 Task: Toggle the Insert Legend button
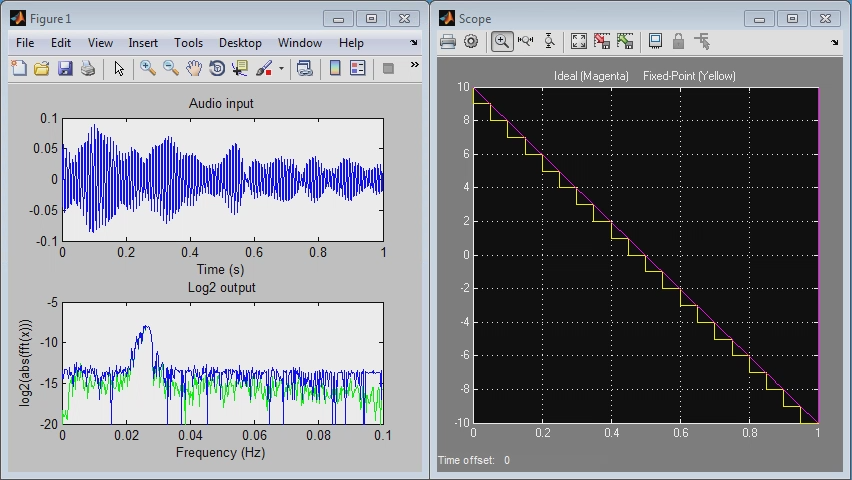357,68
